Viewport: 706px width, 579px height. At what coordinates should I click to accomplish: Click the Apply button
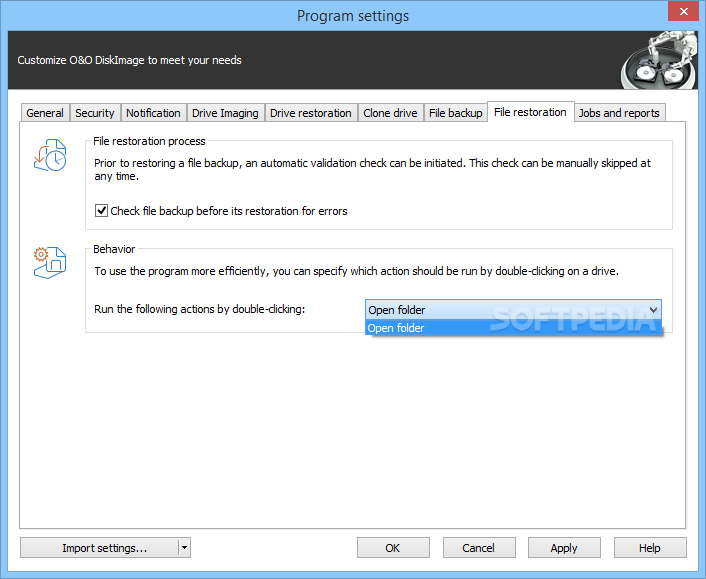[x=564, y=548]
